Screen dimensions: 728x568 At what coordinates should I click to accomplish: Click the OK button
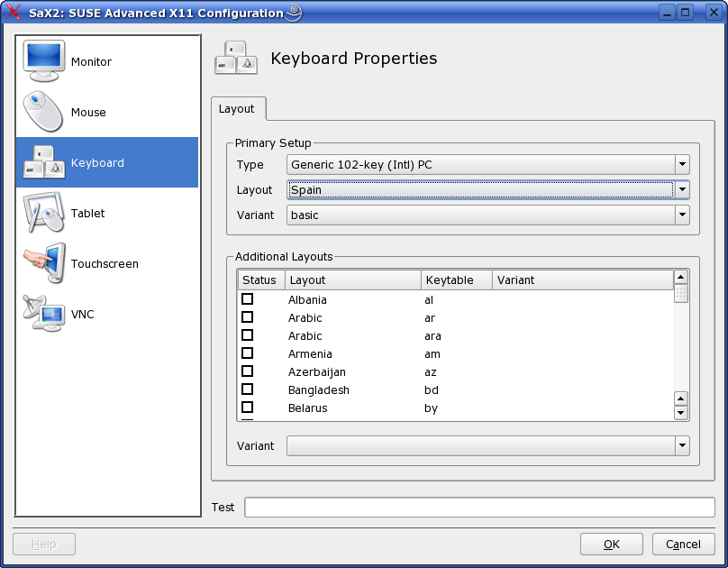coord(612,545)
